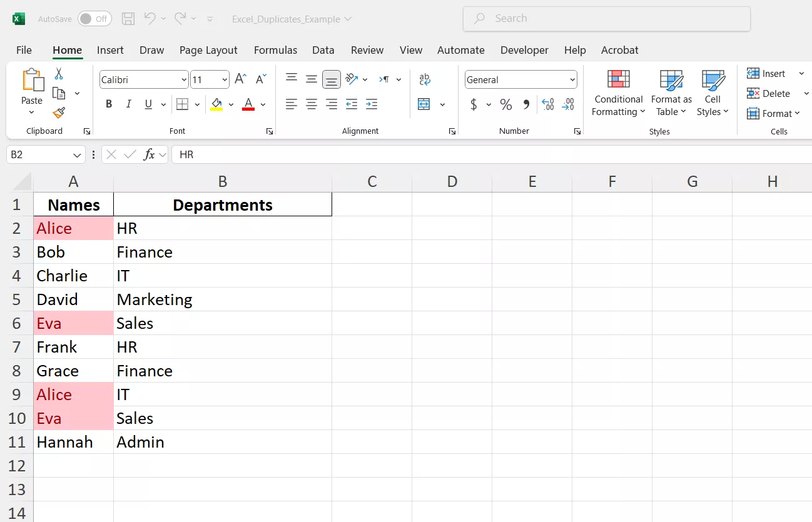Open the font name dropdown
The width and height of the screenshot is (812, 522).
(x=183, y=79)
